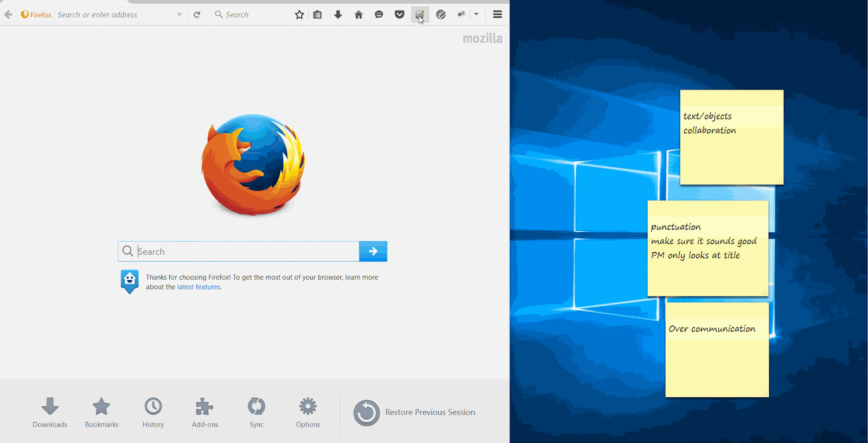This screenshot has width=868, height=443.
Task: Click the blue Firefox mascot snippet icon
Action: pyautogui.click(x=130, y=282)
